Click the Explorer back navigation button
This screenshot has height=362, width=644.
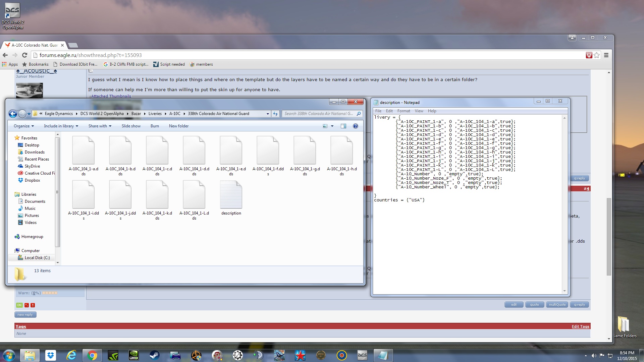point(13,114)
